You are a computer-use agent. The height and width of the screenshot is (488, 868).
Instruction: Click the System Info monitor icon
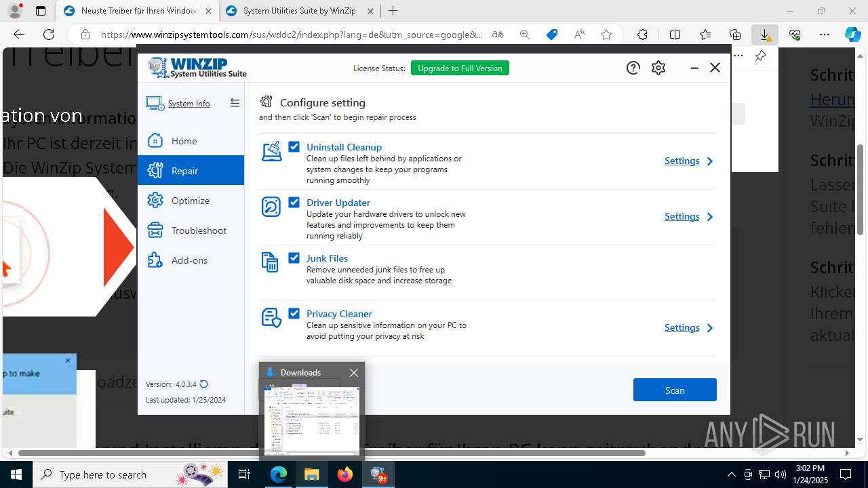point(155,104)
